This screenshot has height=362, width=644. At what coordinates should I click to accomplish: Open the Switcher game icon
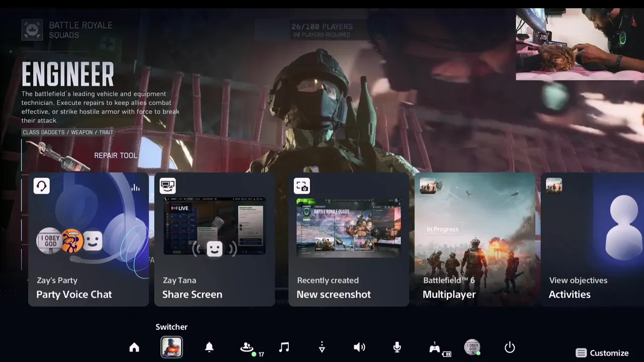pos(172,347)
